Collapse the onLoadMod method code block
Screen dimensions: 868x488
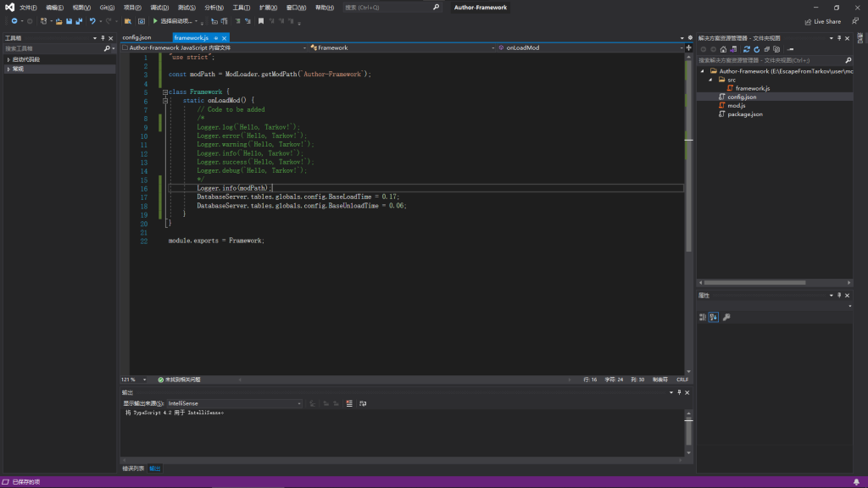click(x=165, y=101)
